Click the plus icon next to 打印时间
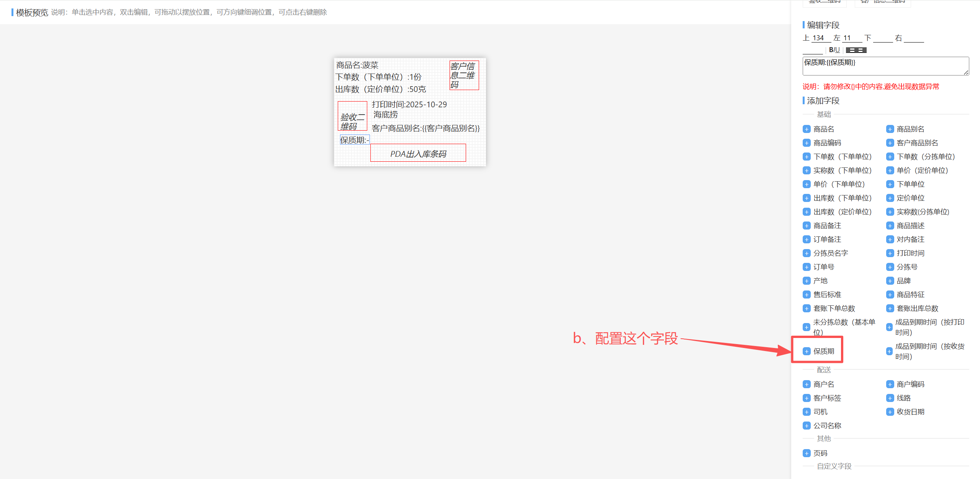The image size is (980, 479). 890,253
